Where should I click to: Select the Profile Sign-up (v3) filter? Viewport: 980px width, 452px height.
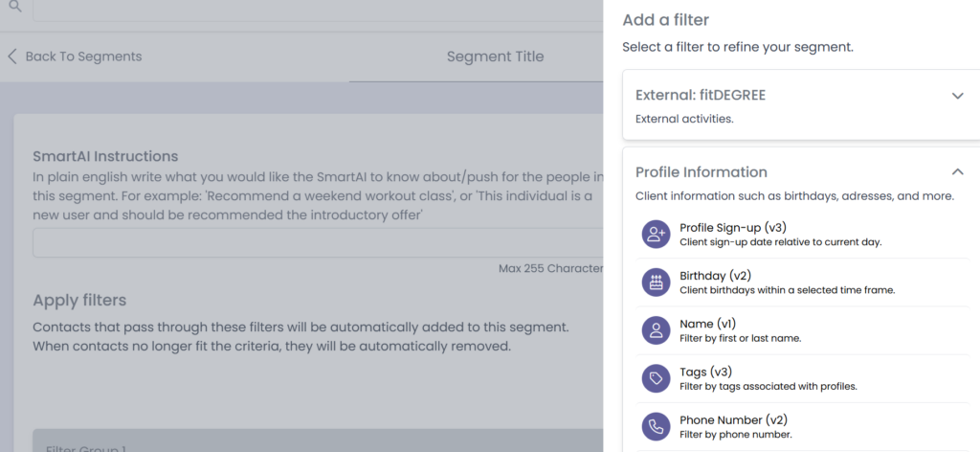[x=733, y=228]
